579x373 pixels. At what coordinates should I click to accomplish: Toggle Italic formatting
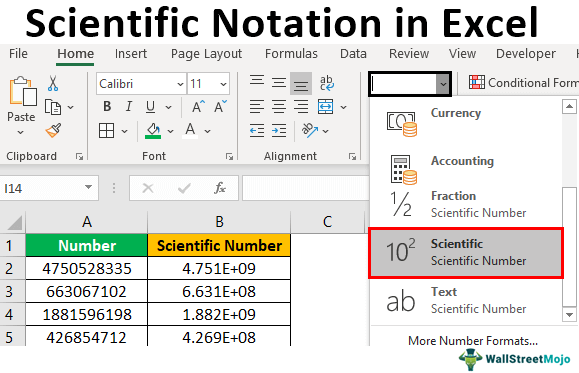pyautogui.click(x=129, y=107)
